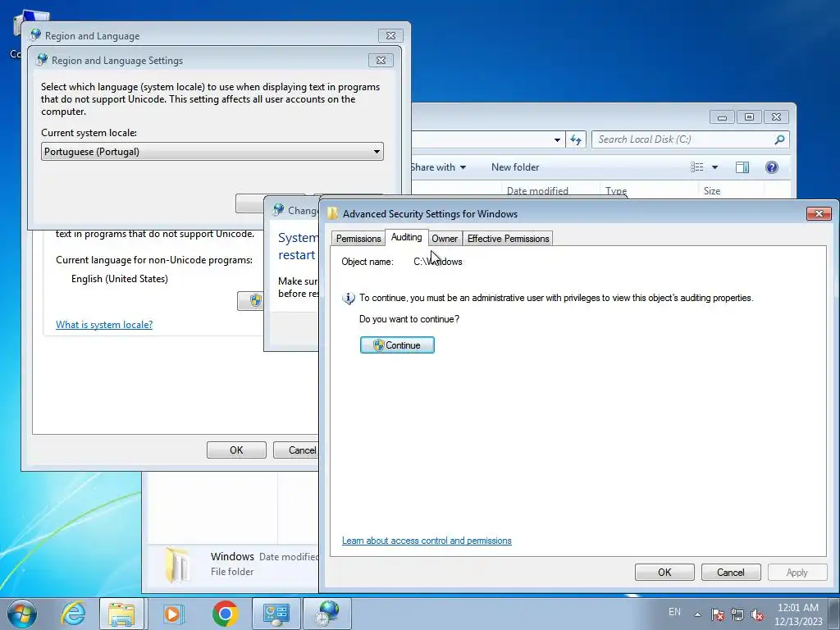The width and height of the screenshot is (840, 630).
Task: Click the shield Change system locale button
Action: (x=251, y=300)
